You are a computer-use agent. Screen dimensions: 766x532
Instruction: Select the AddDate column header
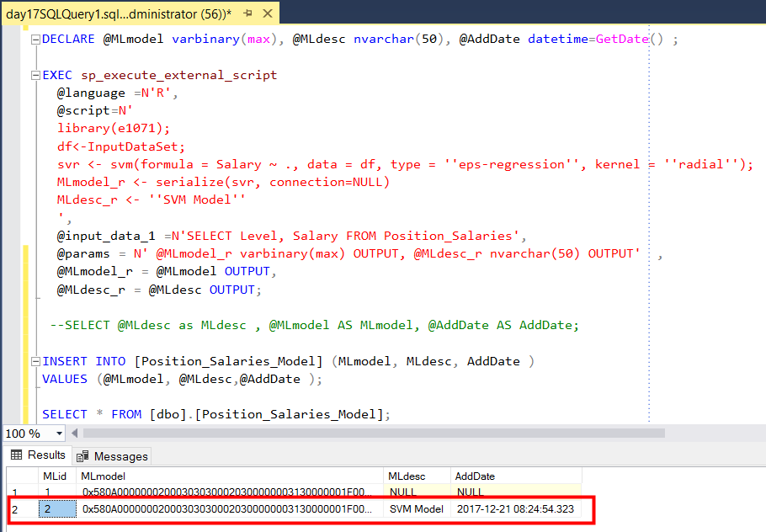[516, 476]
